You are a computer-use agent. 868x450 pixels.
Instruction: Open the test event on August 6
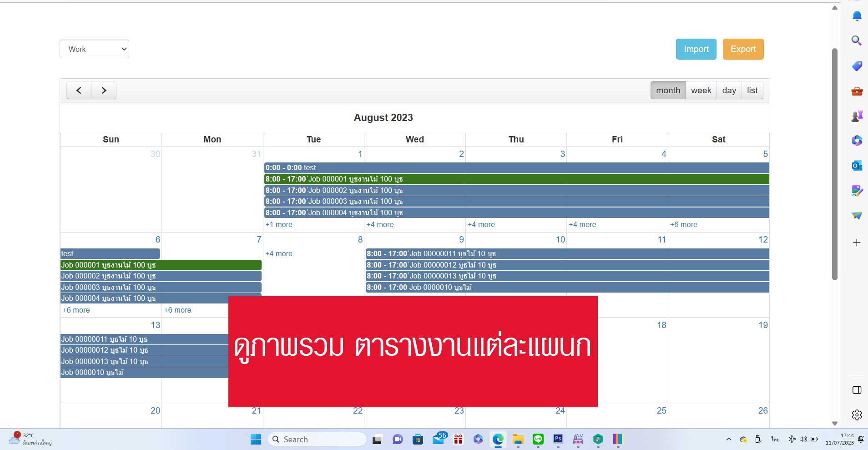[x=110, y=253]
